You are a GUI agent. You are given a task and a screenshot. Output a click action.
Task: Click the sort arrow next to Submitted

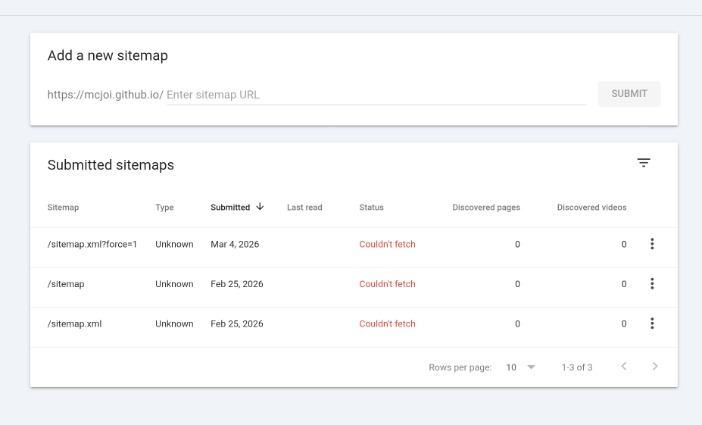pyautogui.click(x=260, y=207)
